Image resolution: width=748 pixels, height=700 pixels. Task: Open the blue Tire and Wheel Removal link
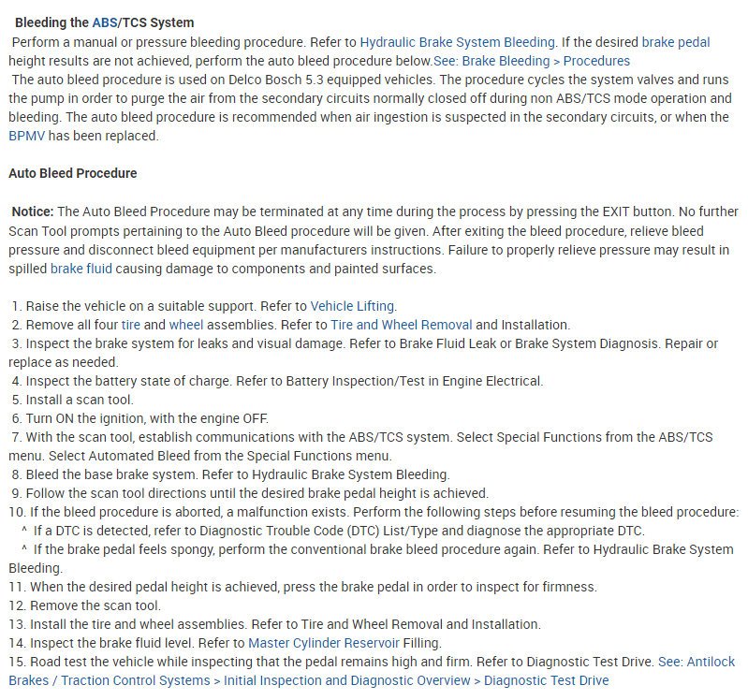tap(401, 325)
